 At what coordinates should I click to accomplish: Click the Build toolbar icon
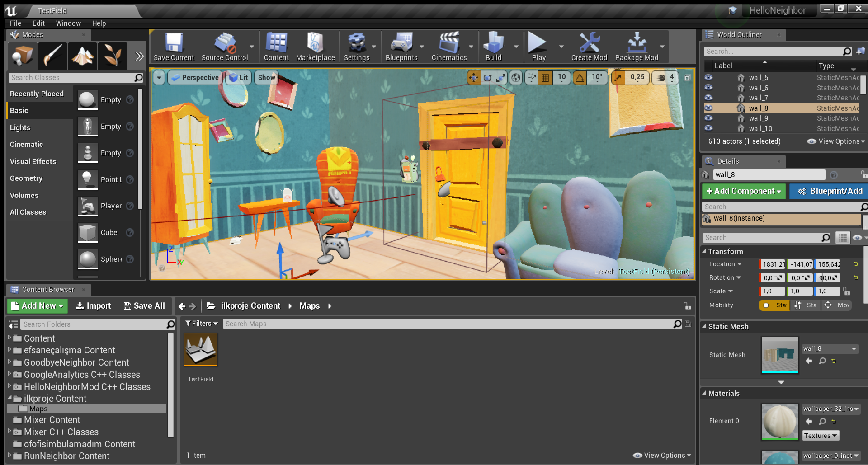click(x=493, y=47)
